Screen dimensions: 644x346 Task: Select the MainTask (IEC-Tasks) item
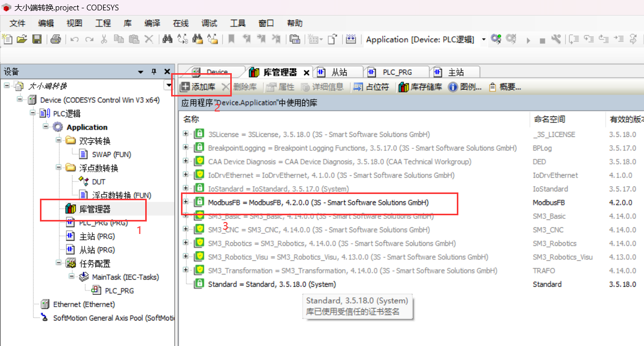pyautogui.click(x=125, y=277)
